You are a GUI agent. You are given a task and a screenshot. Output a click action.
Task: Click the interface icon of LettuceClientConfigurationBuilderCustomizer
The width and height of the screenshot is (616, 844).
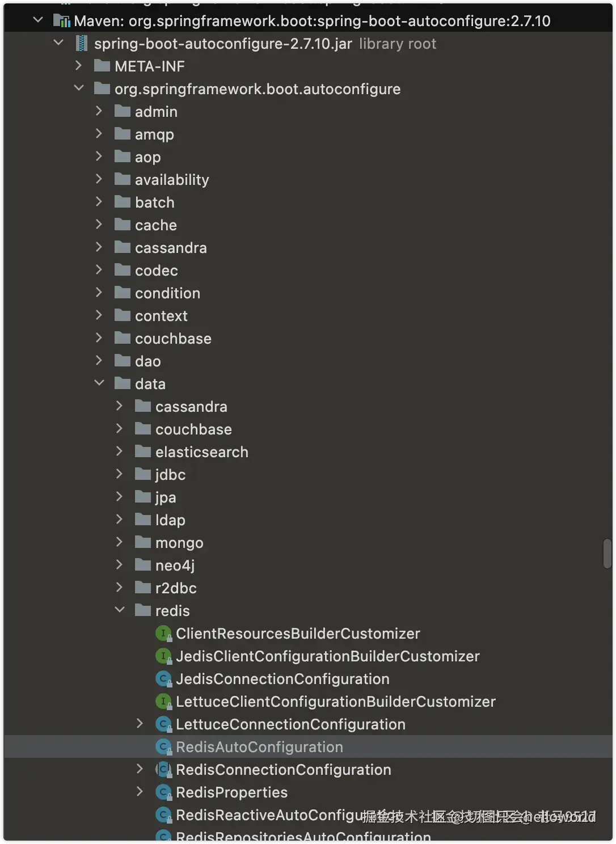[x=163, y=702]
